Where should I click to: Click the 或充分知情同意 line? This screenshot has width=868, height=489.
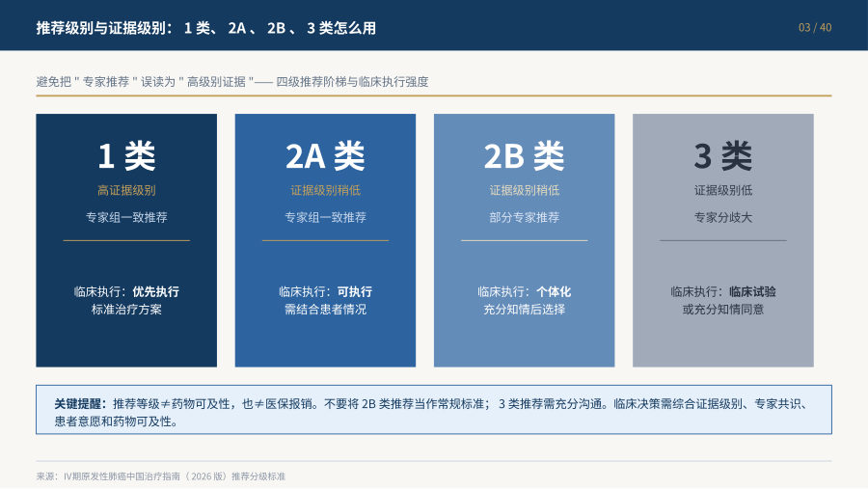point(723,309)
